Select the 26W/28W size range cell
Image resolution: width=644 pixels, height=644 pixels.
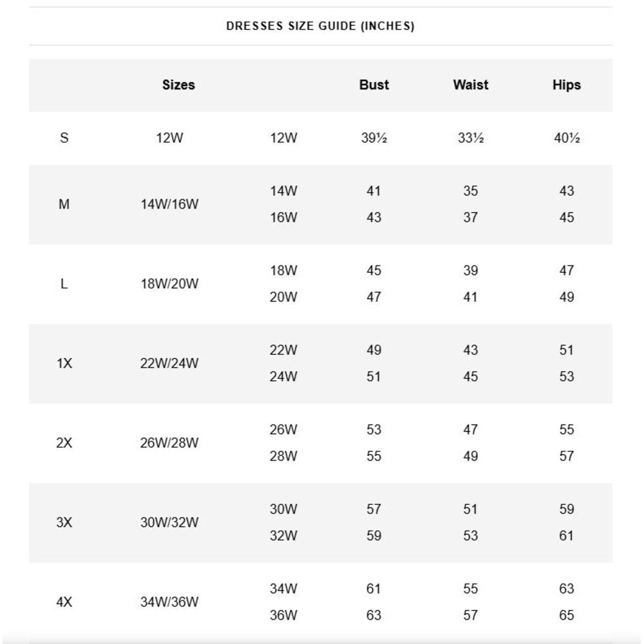tap(169, 443)
